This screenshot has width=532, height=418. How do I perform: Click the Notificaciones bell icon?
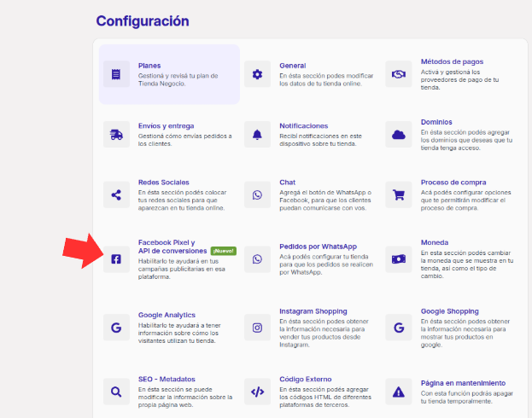(258, 135)
